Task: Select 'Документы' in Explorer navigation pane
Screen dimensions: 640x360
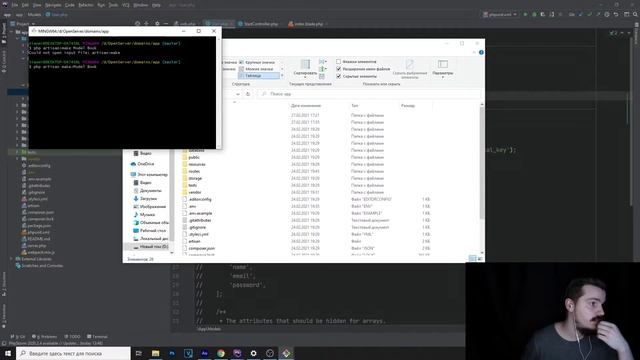Action: pyautogui.click(x=147, y=191)
